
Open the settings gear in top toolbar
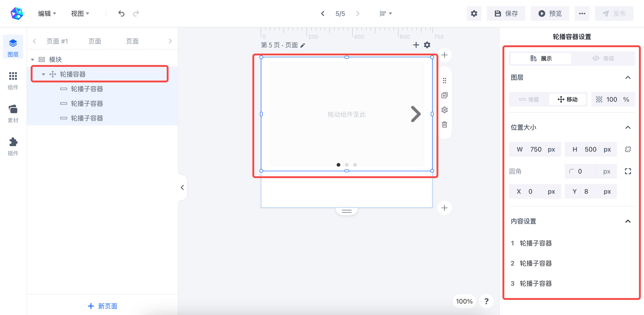coord(474,14)
